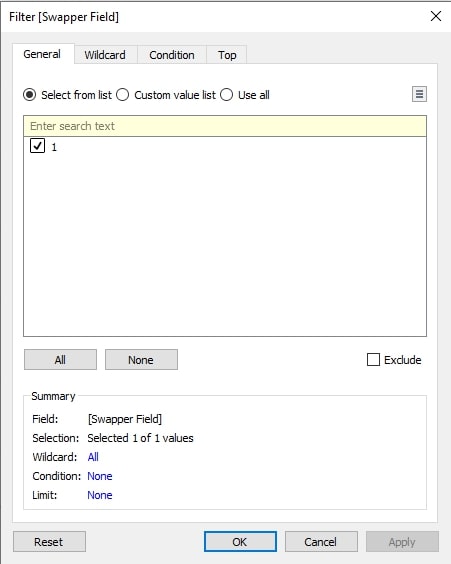
Task: Reset the filter settings
Action: (x=49, y=541)
